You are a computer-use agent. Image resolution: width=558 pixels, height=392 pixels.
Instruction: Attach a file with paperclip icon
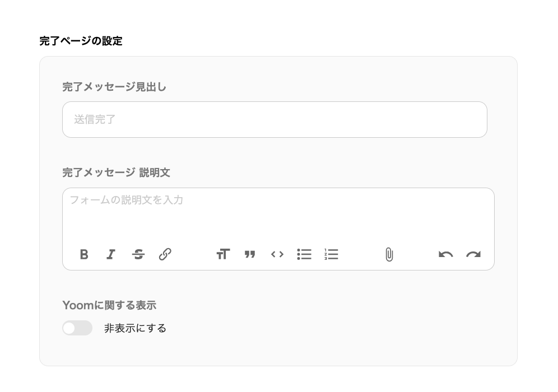pos(389,255)
